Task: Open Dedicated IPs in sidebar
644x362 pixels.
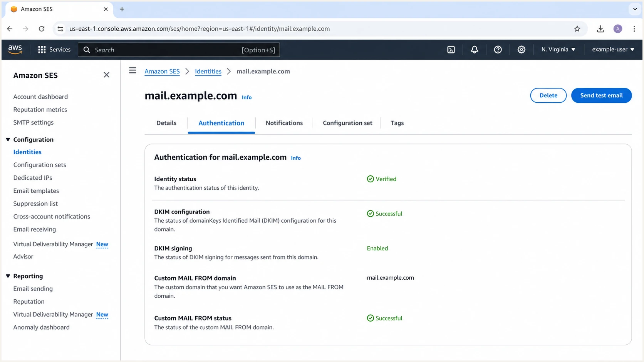Action: (33, 178)
